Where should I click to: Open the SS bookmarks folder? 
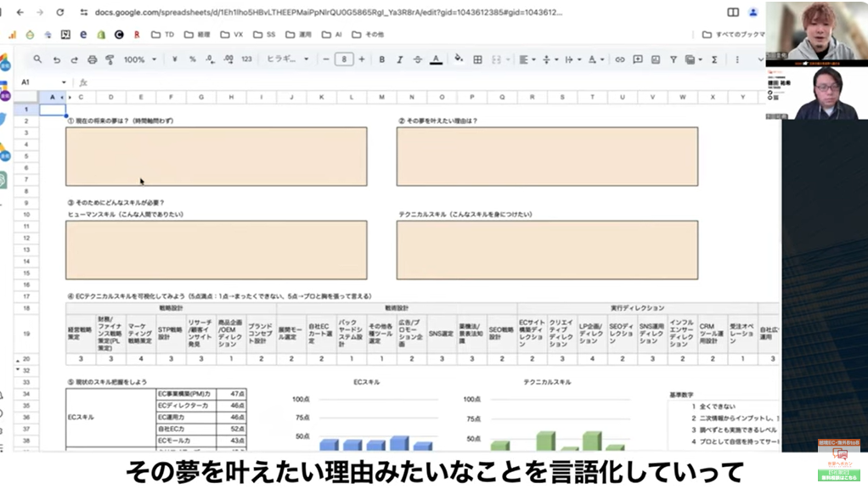[x=264, y=34]
